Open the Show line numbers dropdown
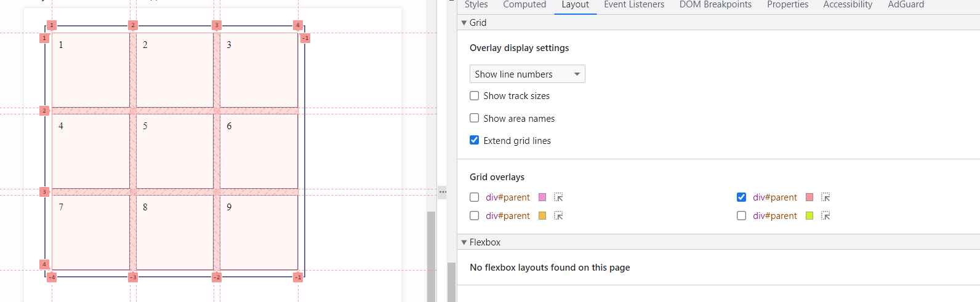 click(527, 74)
